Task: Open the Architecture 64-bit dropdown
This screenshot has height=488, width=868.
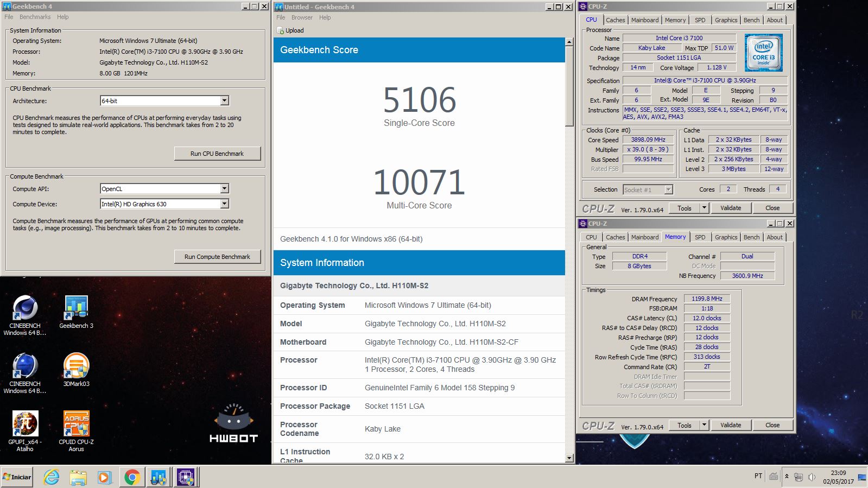Action: tap(224, 100)
